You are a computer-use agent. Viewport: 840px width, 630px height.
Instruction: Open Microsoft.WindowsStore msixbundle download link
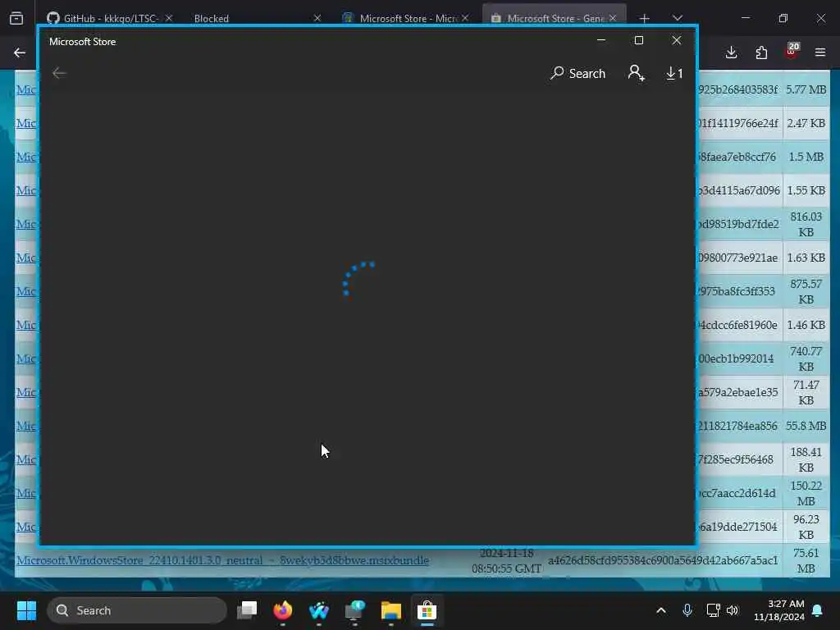pos(223,560)
